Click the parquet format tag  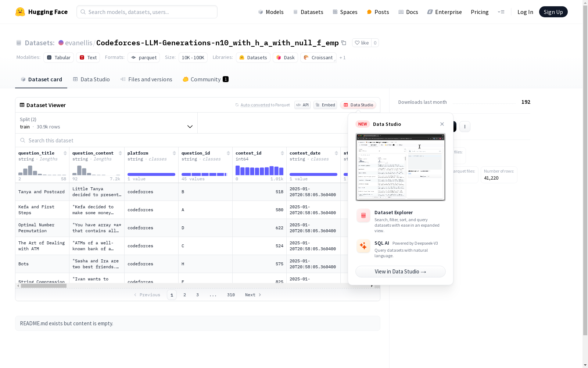tap(144, 57)
